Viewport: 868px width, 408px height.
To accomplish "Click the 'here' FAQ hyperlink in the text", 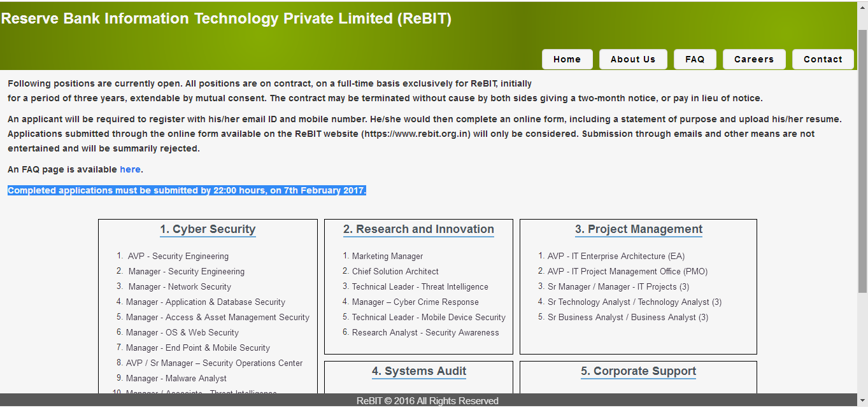I will (130, 169).
